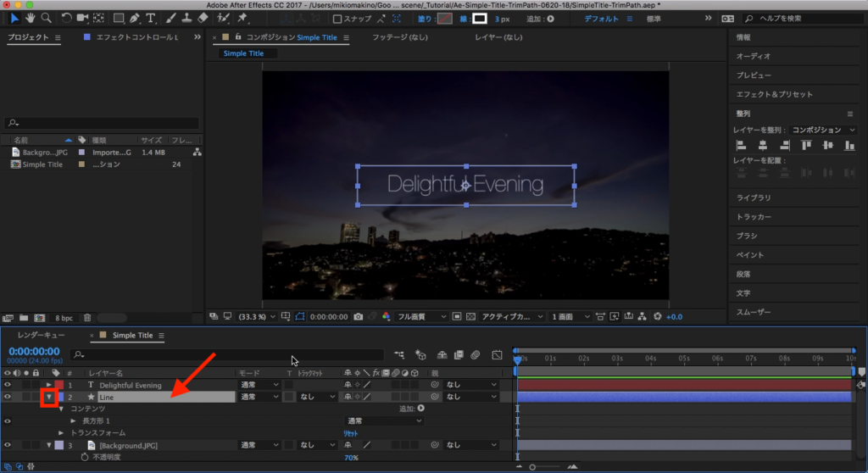
Task: Hide the Delightful Evening layer via eye icon
Action: click(x=8, y=385)
